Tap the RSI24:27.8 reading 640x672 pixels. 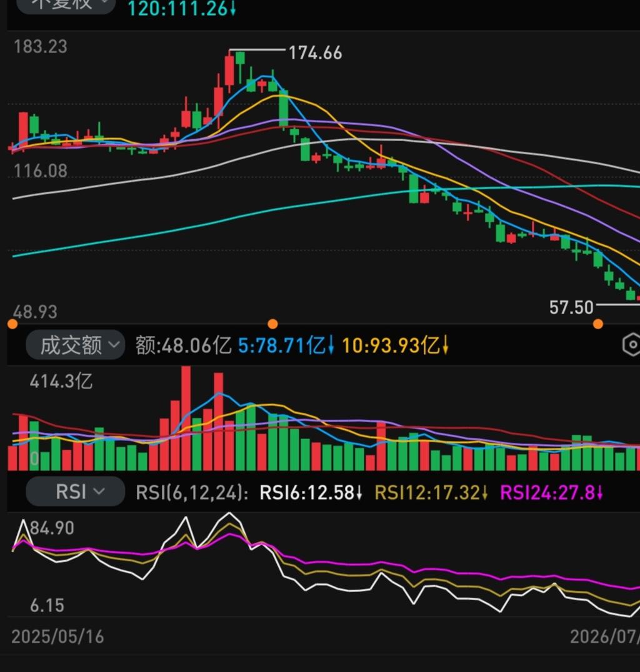[552, 492]
